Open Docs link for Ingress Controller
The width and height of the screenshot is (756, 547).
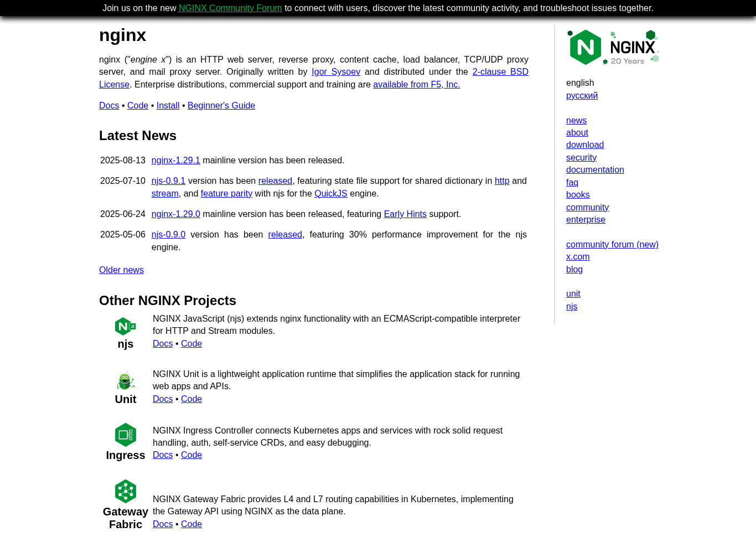[x=163, y=455]
